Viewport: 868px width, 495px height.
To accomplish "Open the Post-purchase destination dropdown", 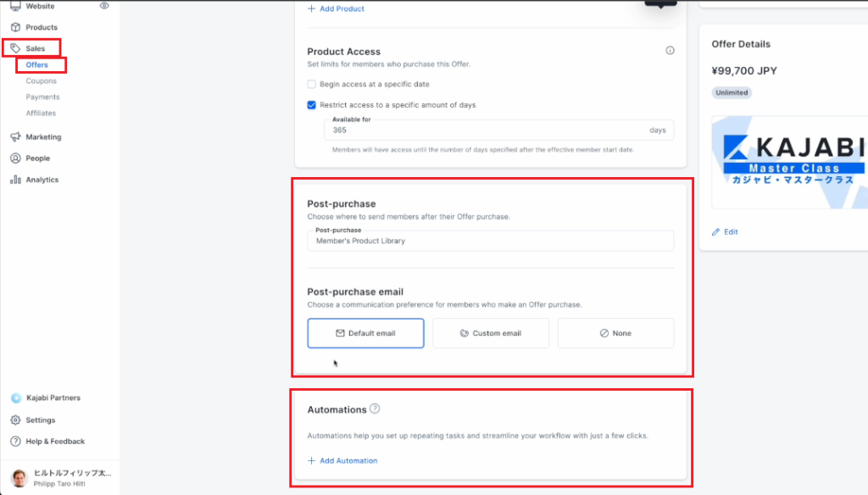I will pos(491,241).
